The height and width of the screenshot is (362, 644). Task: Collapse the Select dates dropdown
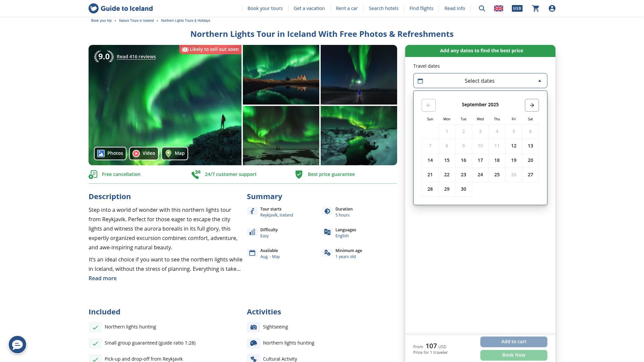480,81
